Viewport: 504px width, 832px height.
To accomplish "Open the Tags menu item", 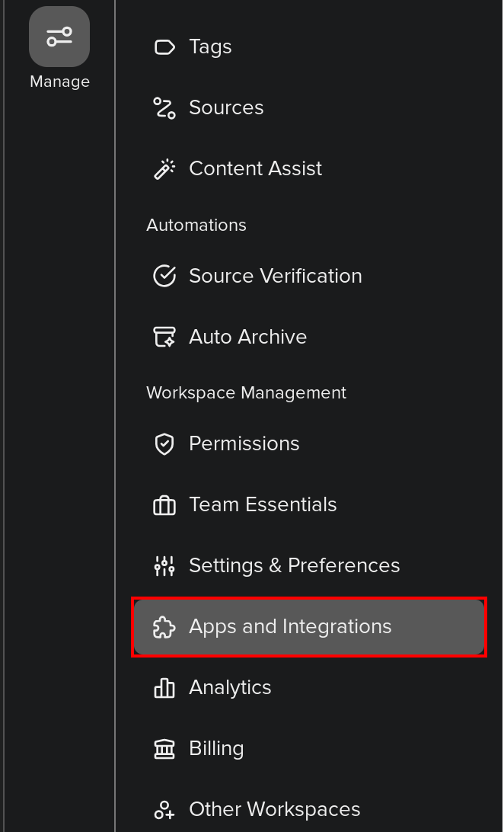I will tap(308, 47).
